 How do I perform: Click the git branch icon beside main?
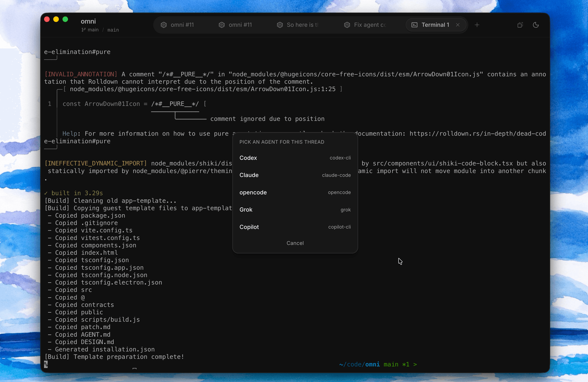coord(84,30)
